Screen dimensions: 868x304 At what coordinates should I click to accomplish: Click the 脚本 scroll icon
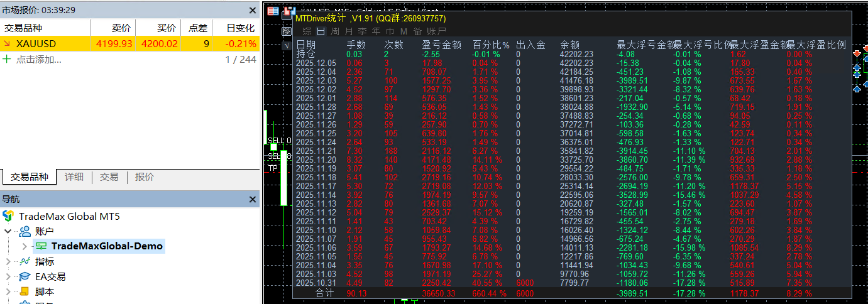(25, 291)
